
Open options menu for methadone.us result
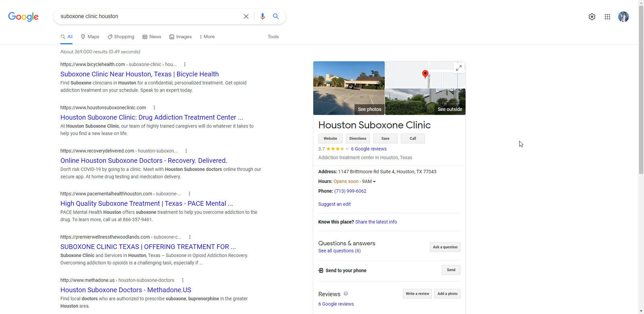pos(183,280)
